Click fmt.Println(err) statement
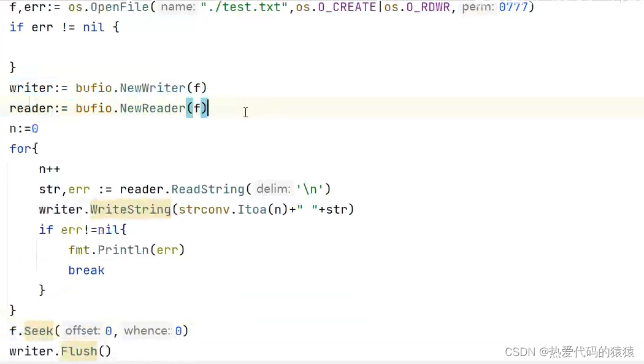 point(126,250)
